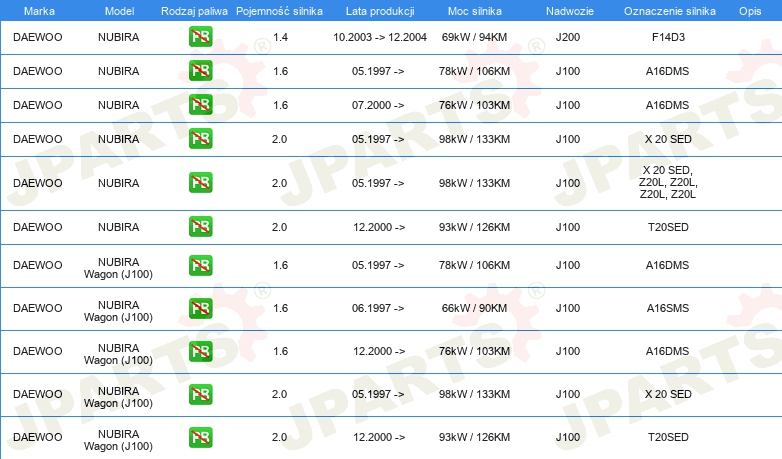Click the A16SMS engine code
This screenshot has height=459, width=782.
668,308
